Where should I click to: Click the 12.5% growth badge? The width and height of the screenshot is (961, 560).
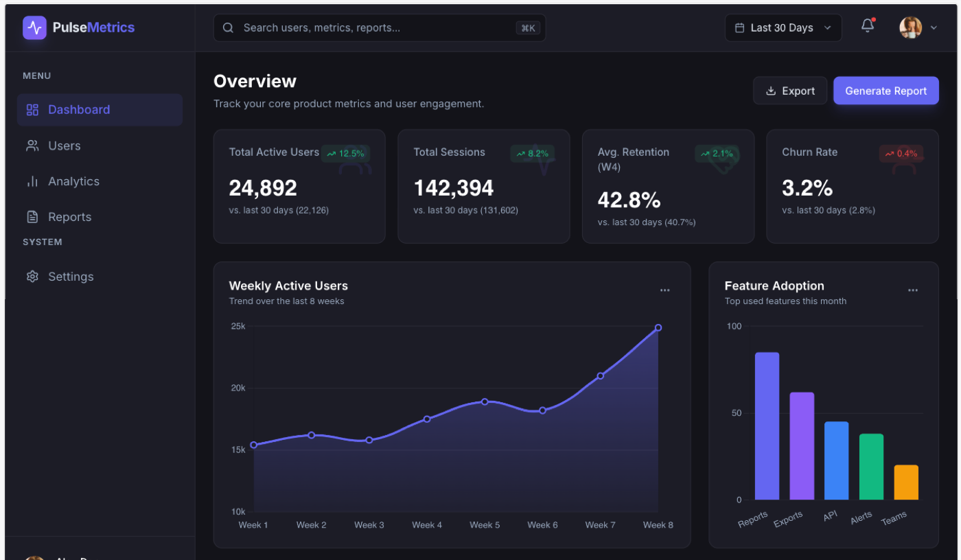click(x=345, y=154)
